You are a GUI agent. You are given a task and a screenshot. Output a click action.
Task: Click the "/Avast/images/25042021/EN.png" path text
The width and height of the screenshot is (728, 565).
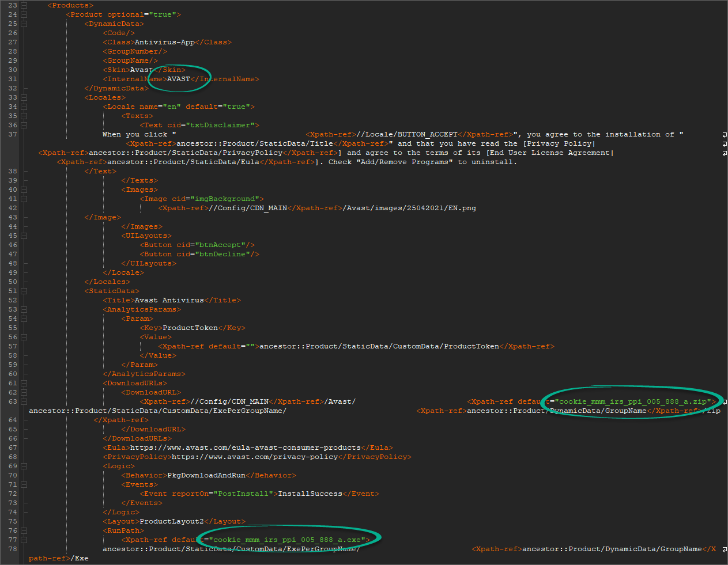[x=409, y=208]
